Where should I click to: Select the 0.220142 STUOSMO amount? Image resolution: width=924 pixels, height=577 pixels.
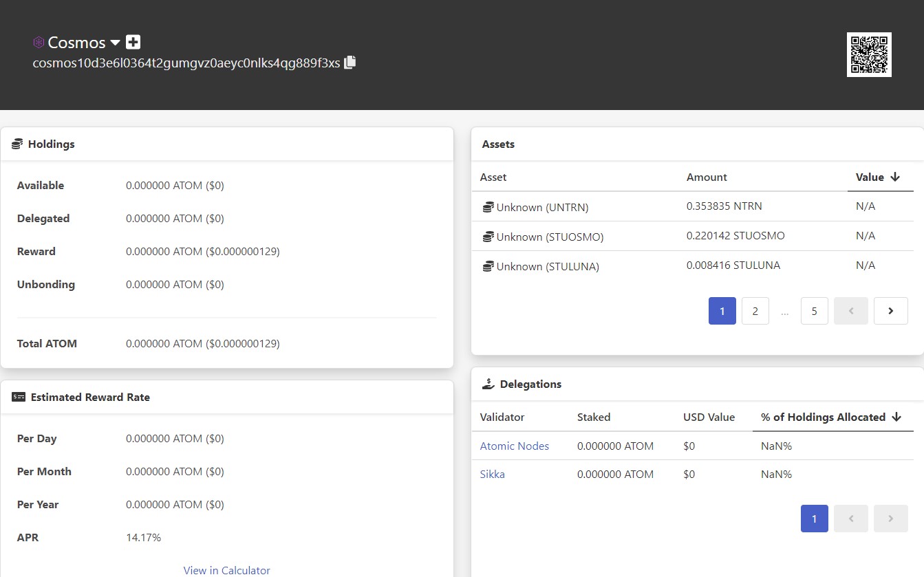click(735, 236)
